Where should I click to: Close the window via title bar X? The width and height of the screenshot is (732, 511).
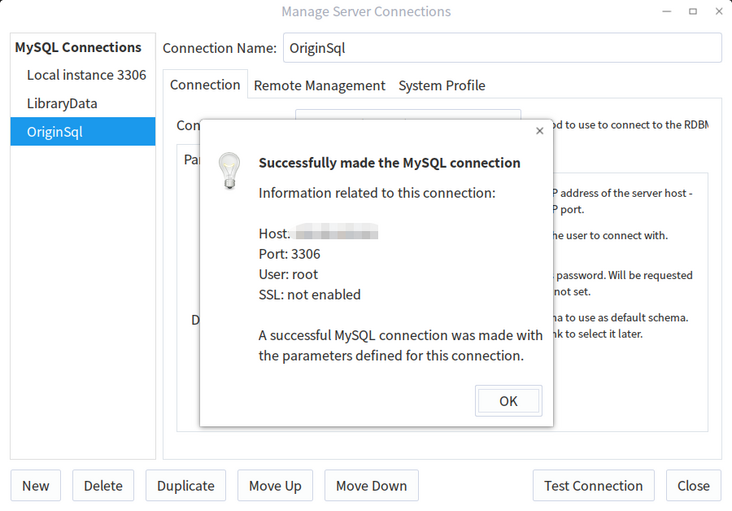tap(716, 12)
